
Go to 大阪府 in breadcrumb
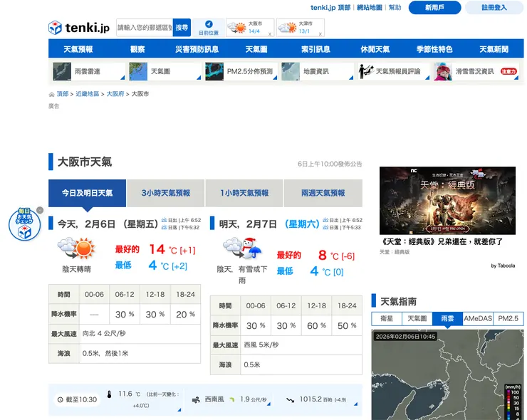115,94
